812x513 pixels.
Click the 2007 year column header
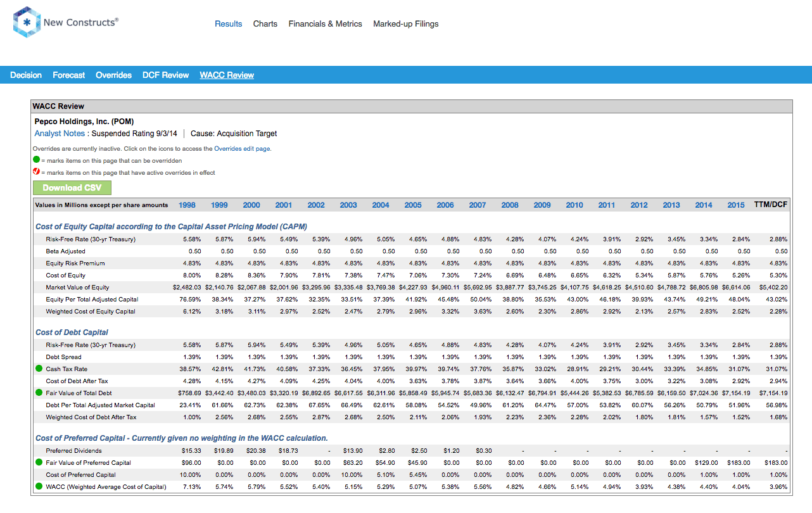coord(478,205)
